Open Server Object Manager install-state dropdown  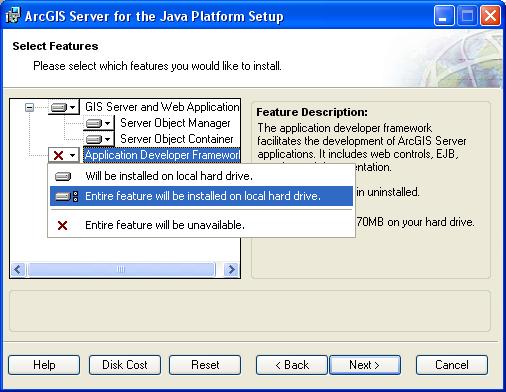98,123
